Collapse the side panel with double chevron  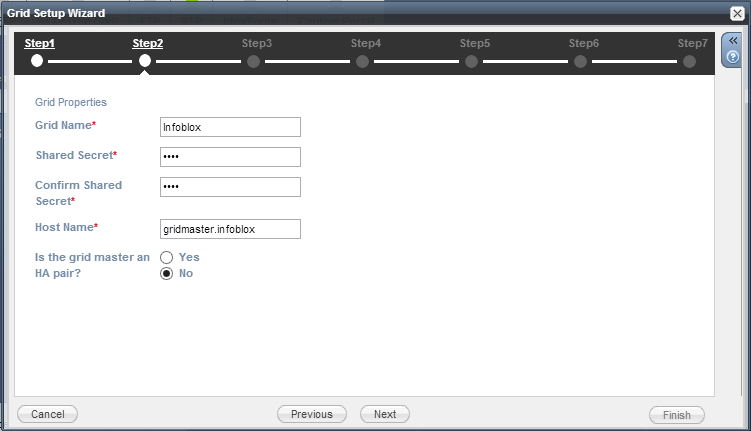coord(732,41)
